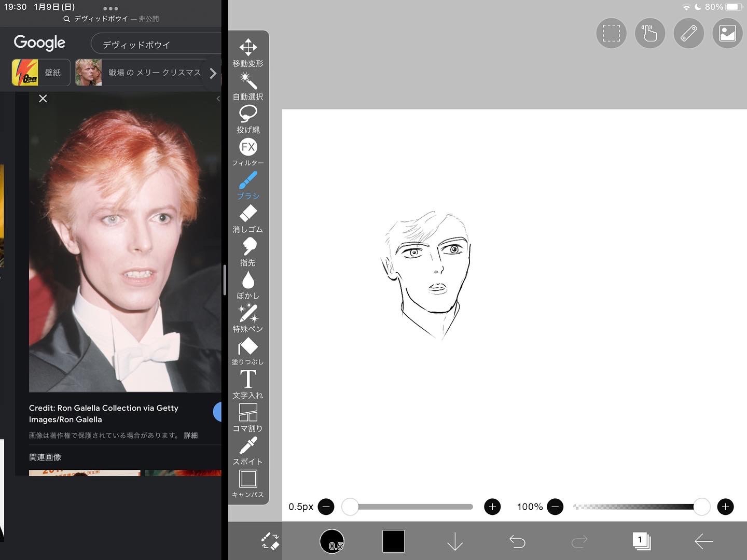747x560 pixels.
Task: Toggle the stabilizer hand icon
Action: pyautogui.click(x=649, y=34)
